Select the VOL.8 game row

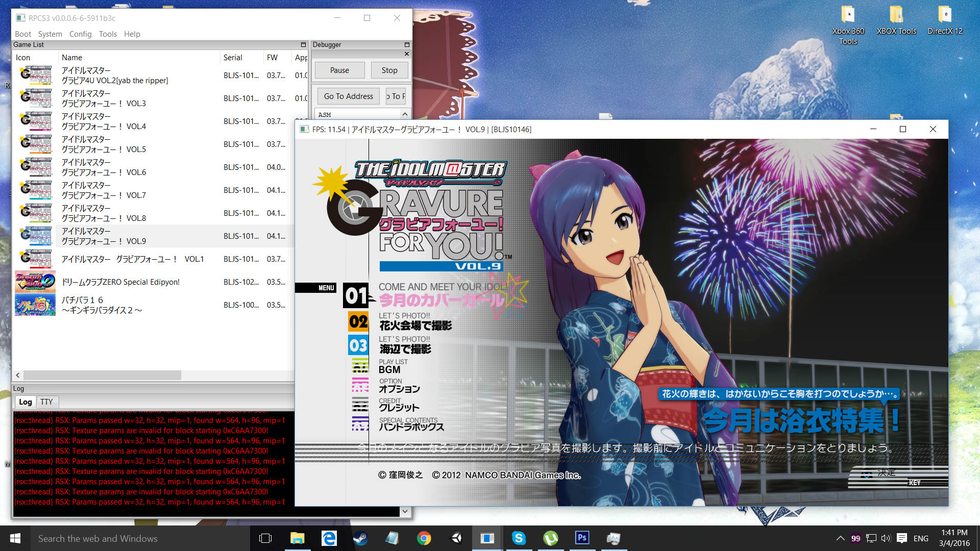[x=153, y=213]
